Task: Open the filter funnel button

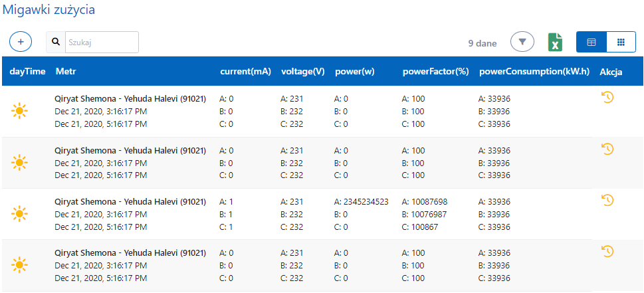Action: click(522, 42)
